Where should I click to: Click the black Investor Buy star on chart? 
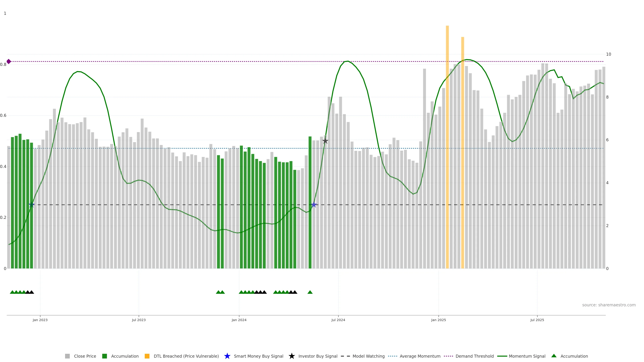pyautogui.click(x=325, y=141)
